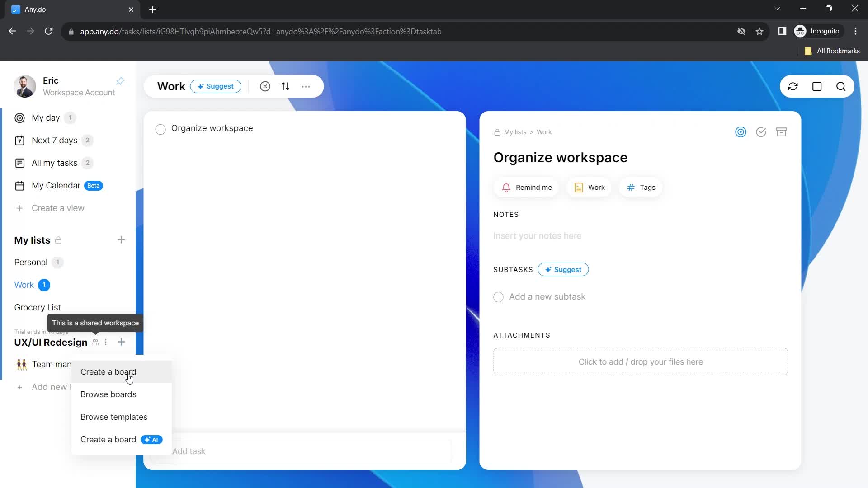
Task: Click the attachments drop zone
Action: click(641, 361)
